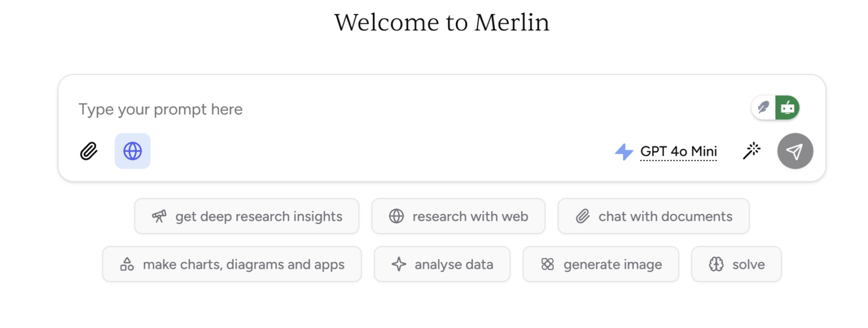Select the feather icon in the toggle
Image resolution: width=868 pixels, height=328 pixels.
(762, 107)
